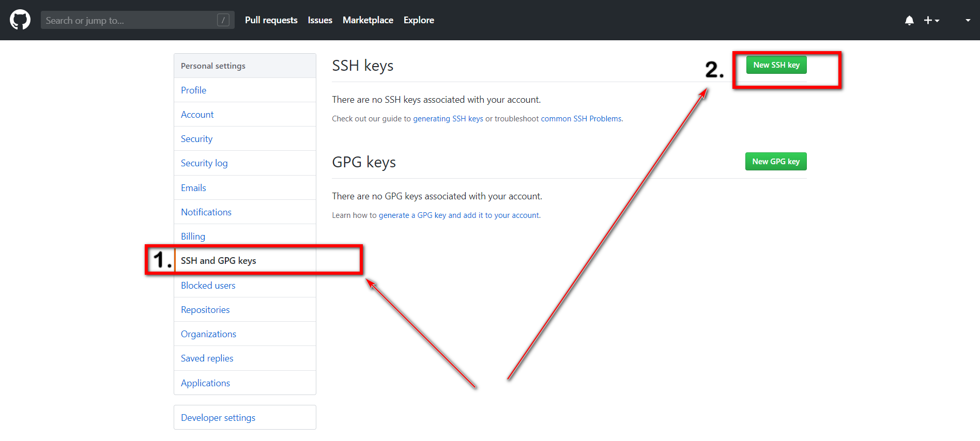Click the New SSH key button
Image resolution: width=980 pixels, height=441 pixels.
(x=776, y=65)
